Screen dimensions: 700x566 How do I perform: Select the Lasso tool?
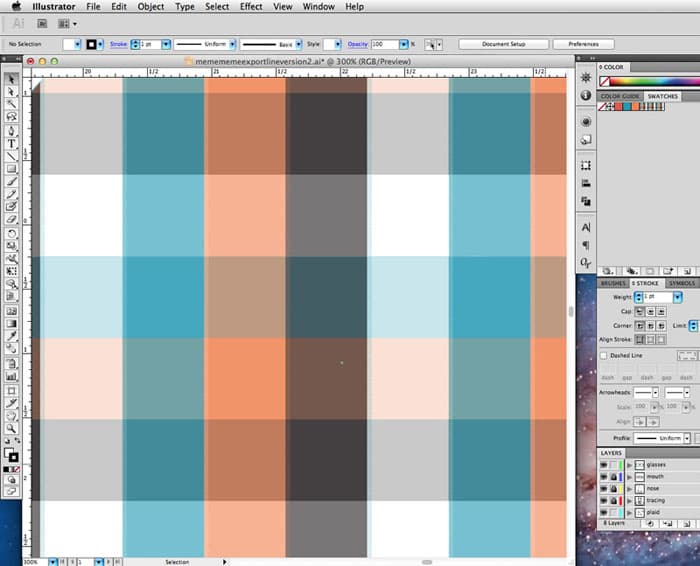pyautogui.click(x=11, y=117)
